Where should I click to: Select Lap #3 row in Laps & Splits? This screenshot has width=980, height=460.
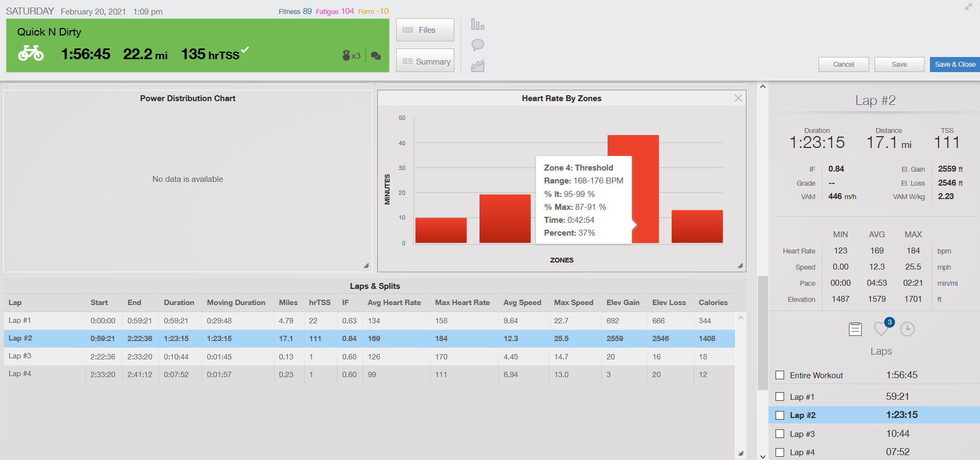pyautogui.click(x=369, y=356)
